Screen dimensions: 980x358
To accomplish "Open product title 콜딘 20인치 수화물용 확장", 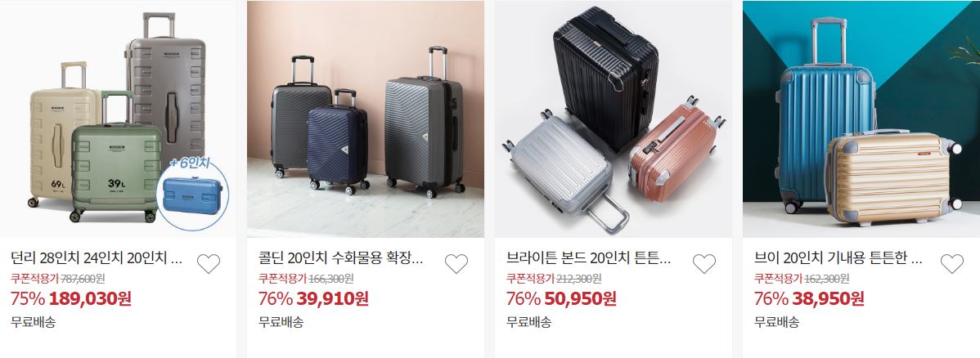I will [340, 258].
